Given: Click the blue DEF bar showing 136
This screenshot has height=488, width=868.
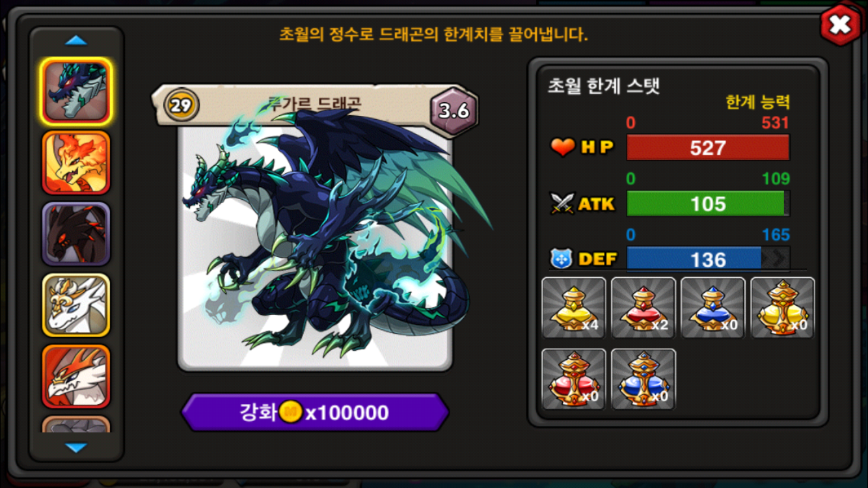Looking at the screenshot, I should click(x=708, y=258).
